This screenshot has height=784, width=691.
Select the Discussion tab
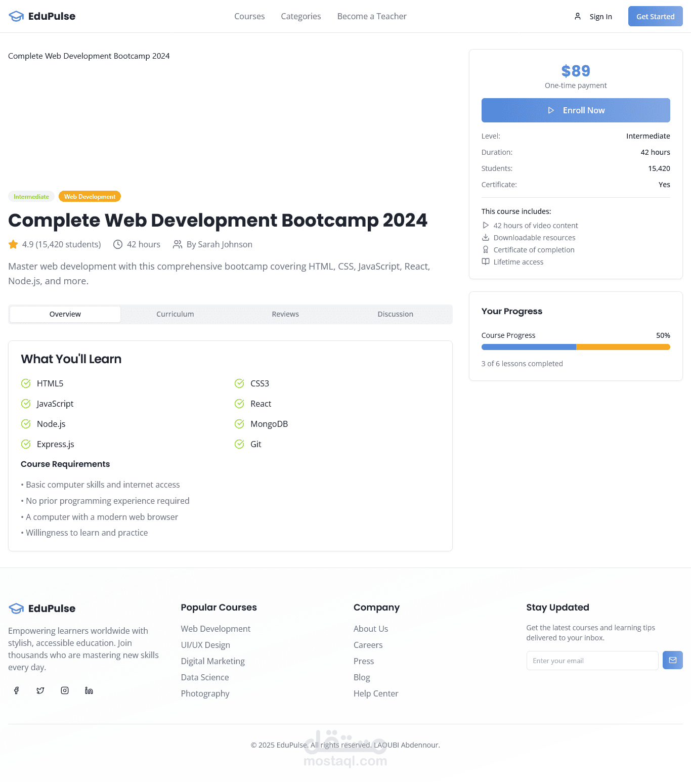[395, 314]
